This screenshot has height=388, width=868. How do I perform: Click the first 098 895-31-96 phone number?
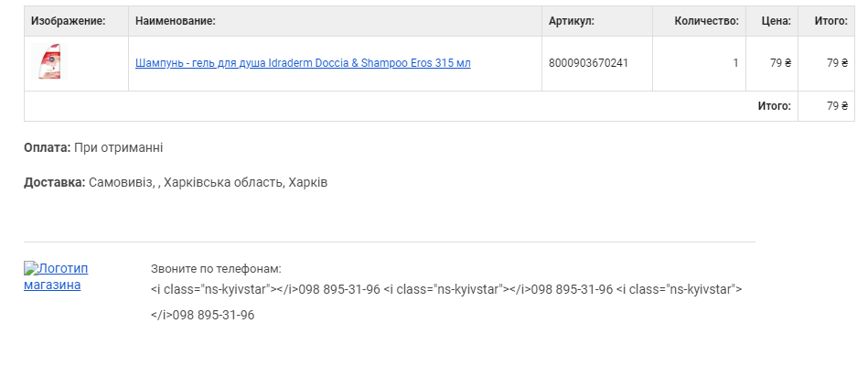click(x=339, y=289)
